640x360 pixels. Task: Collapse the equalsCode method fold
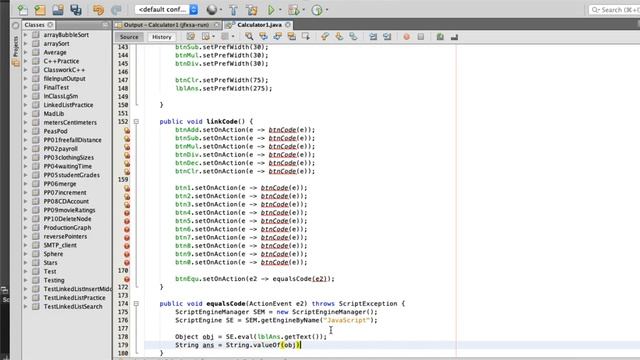[x=136, y=304]
